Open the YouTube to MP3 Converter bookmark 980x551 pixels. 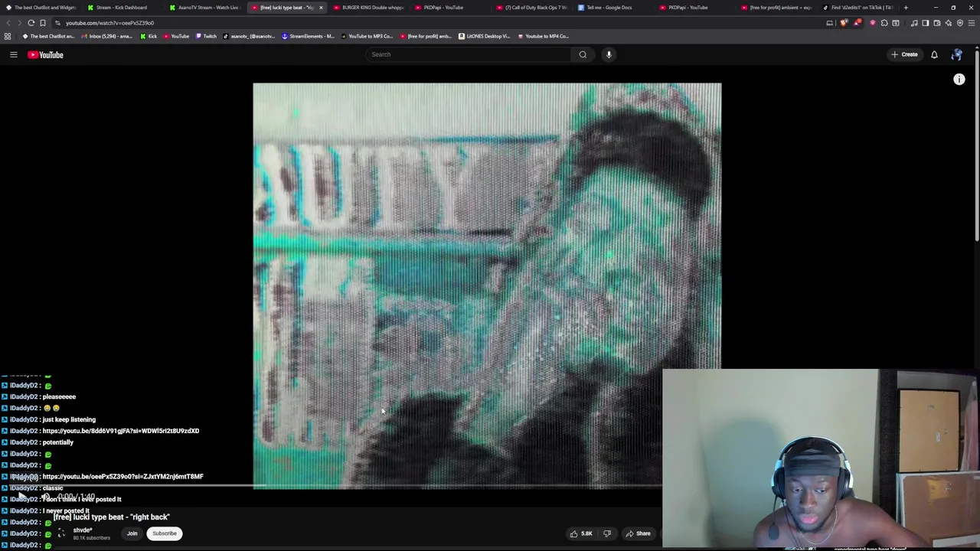pos(366,36)
